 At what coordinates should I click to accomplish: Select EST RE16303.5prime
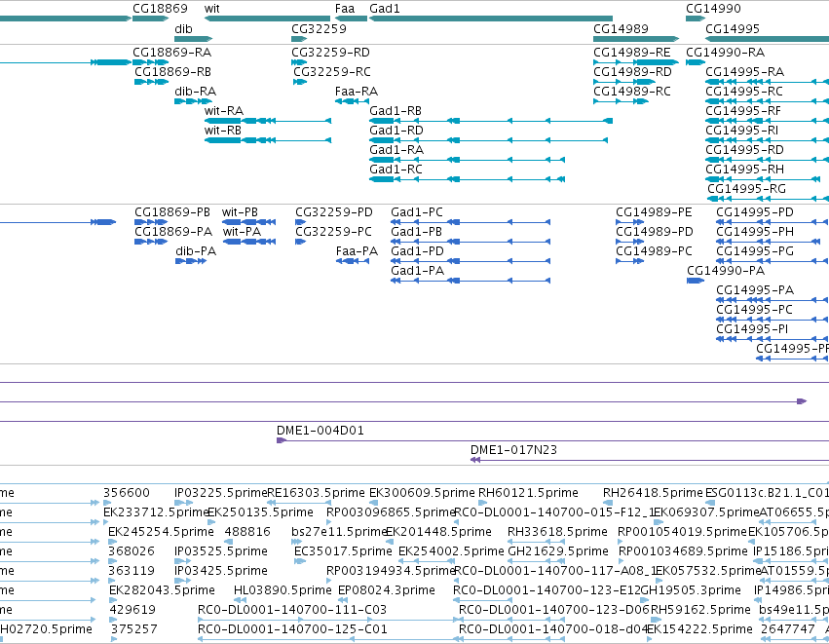299,503
